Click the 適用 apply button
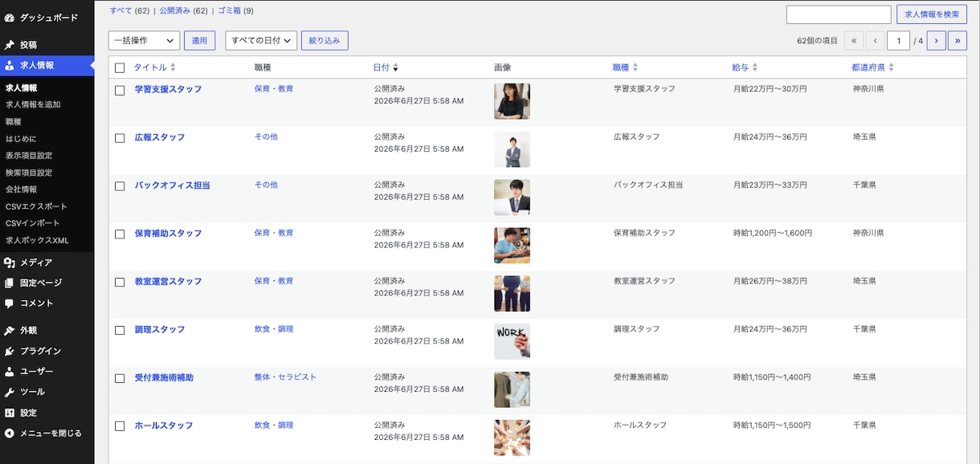The width and height of the screenshot is (980, 464). coord(199,41)
